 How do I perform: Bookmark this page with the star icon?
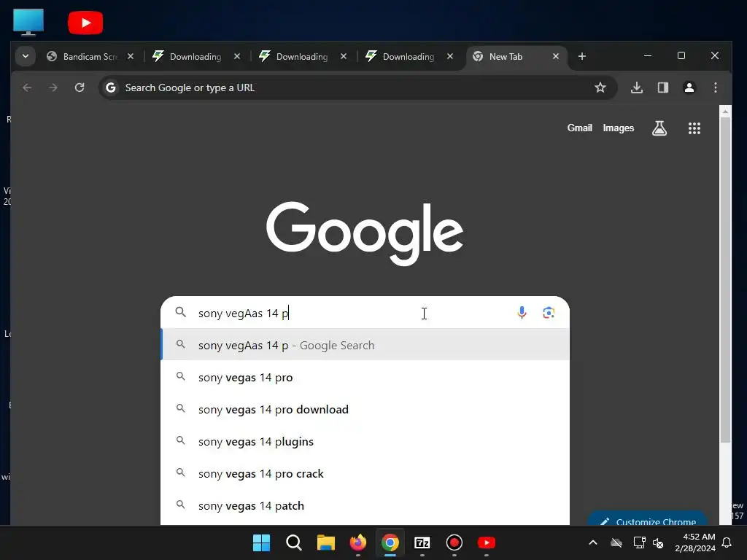[600, 87]
